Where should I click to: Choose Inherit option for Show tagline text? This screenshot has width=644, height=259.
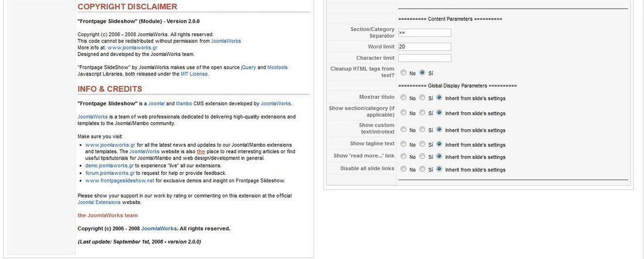(x=439, y=144)
